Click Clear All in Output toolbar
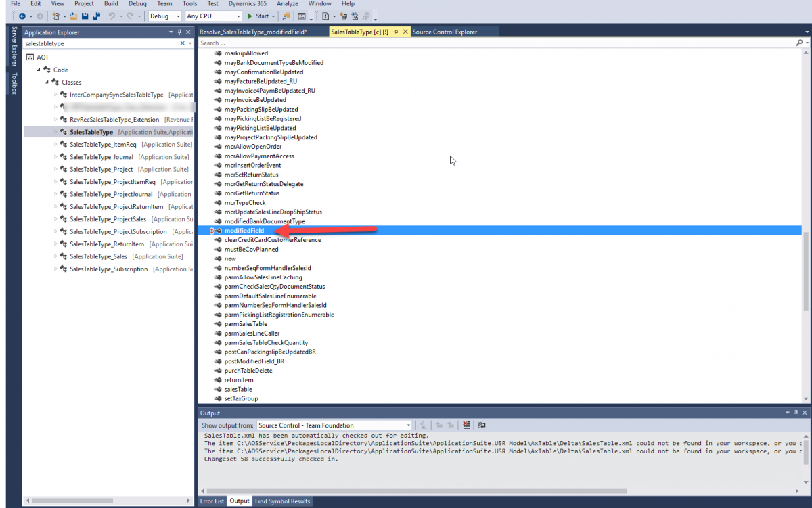 coord(467,425)
